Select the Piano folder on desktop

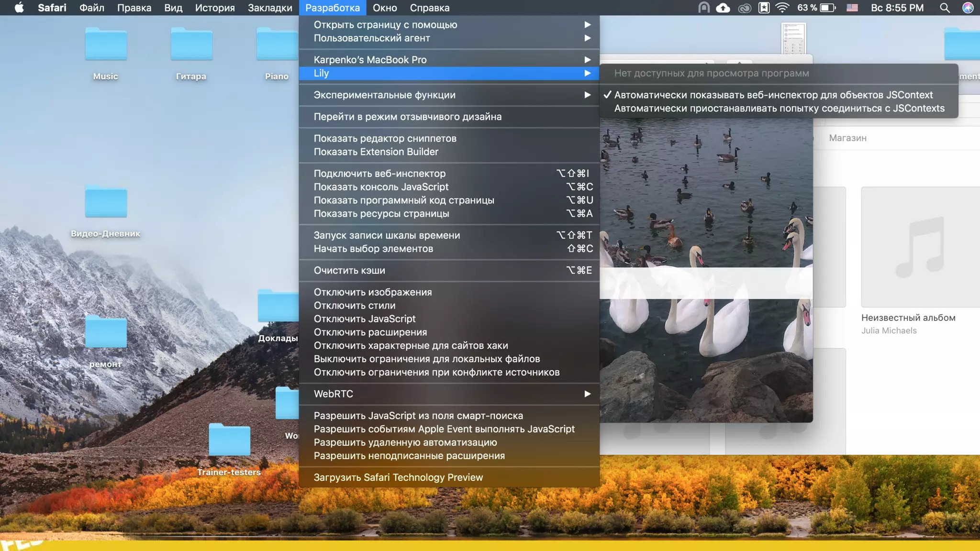(277, 44)
